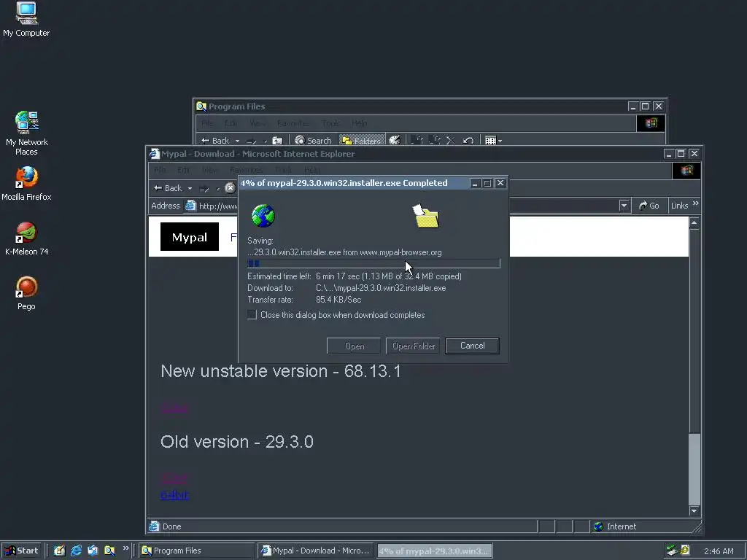Image resolution: width=747 pixels, height=560 pixels.
Task: Open Edit menu in Internet Explorer window
Action: click(x=183, y=170)
